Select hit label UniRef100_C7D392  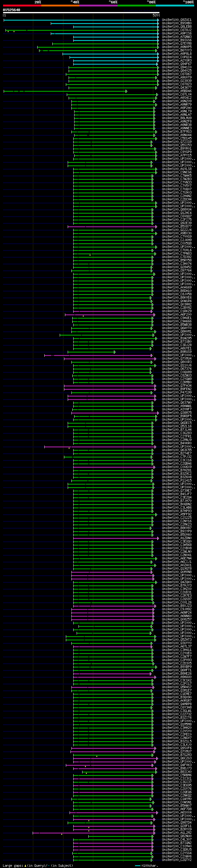(177, 257)
